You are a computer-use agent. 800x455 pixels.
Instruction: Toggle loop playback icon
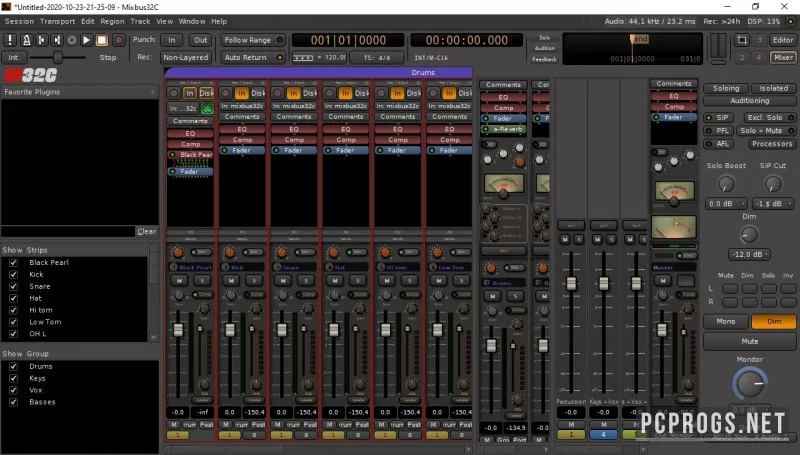pyautogui.click(x=71, y=40)
